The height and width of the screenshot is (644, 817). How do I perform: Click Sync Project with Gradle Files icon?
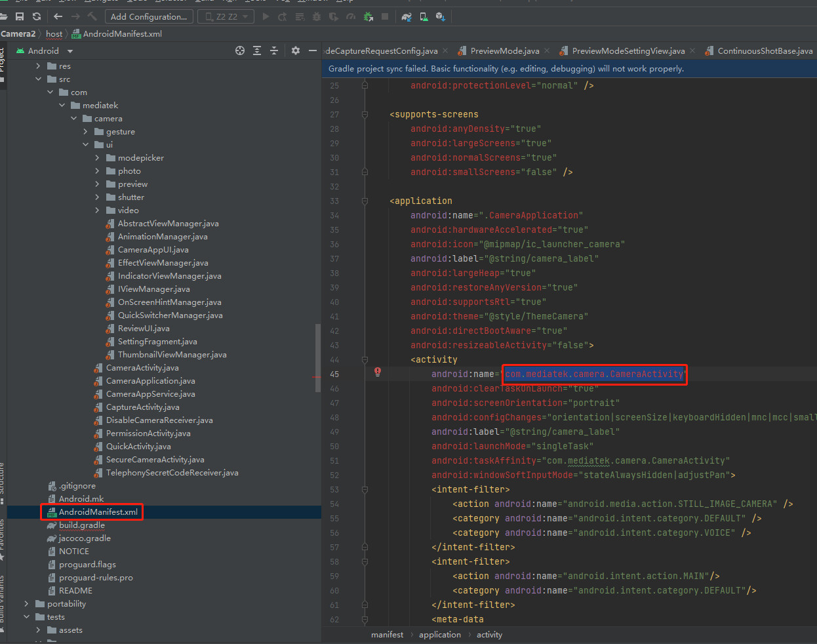pyautogui.click(x=407, y=16)
